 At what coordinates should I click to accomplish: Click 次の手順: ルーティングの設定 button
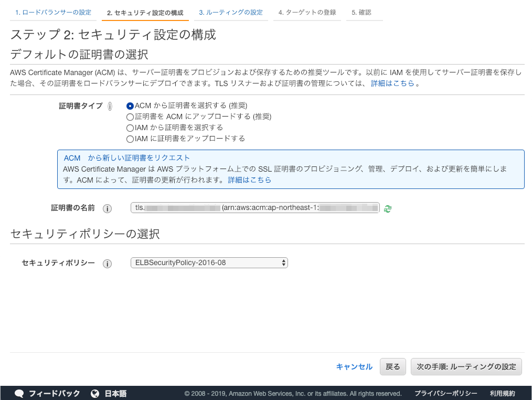pyautogui.click(x=466, y=366)
